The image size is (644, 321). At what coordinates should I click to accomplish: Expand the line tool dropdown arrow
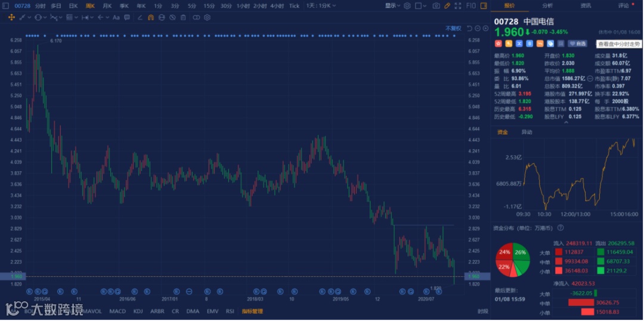[x=29, y=18]
